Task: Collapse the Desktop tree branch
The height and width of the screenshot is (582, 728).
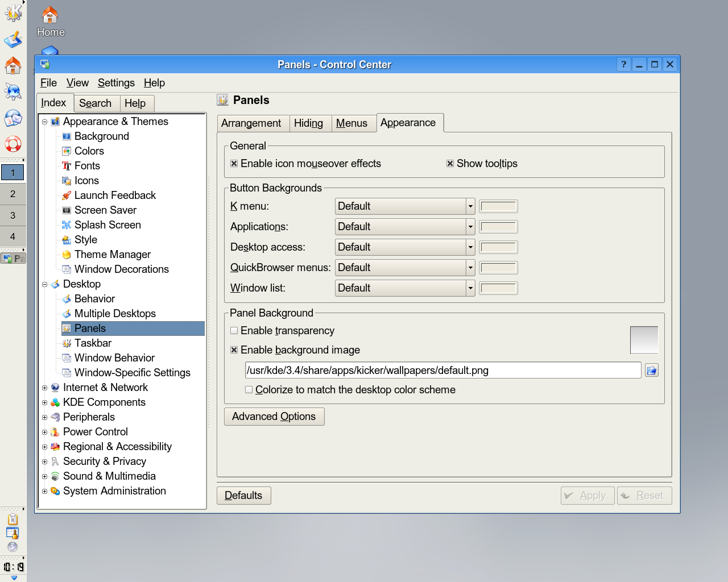Action: point(44,284)
